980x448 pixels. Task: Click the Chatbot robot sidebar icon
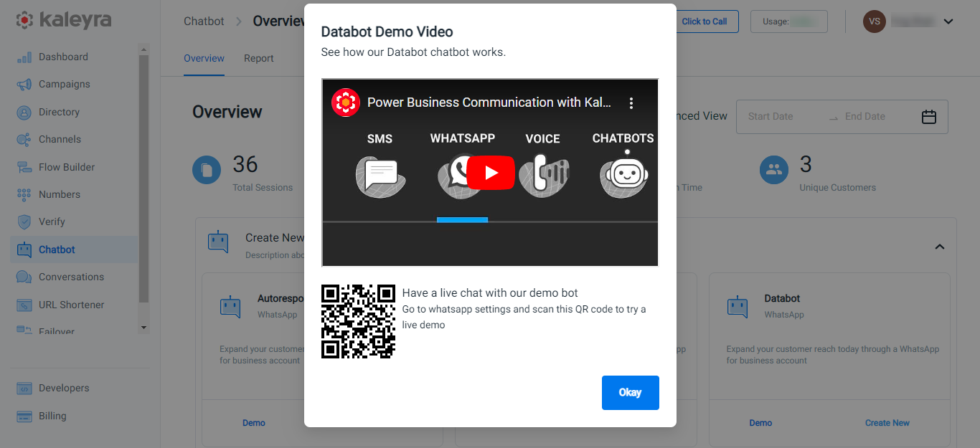24,249
